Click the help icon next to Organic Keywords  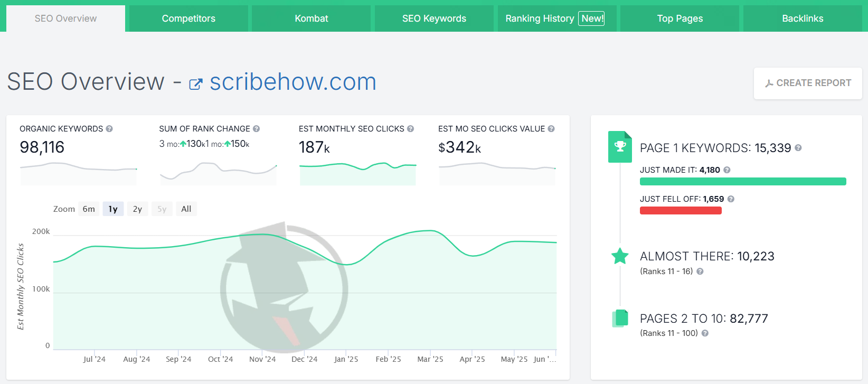tap(109, 129)
